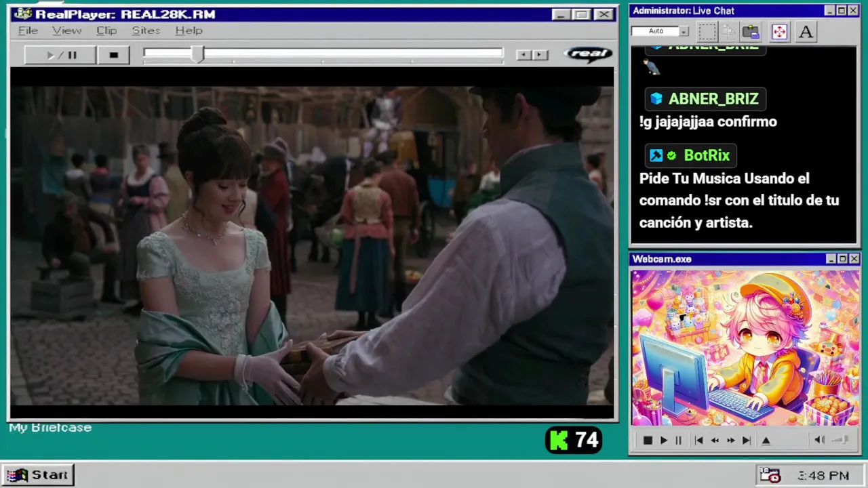Click the video playback area in RealPlayer

coord(312,244)
